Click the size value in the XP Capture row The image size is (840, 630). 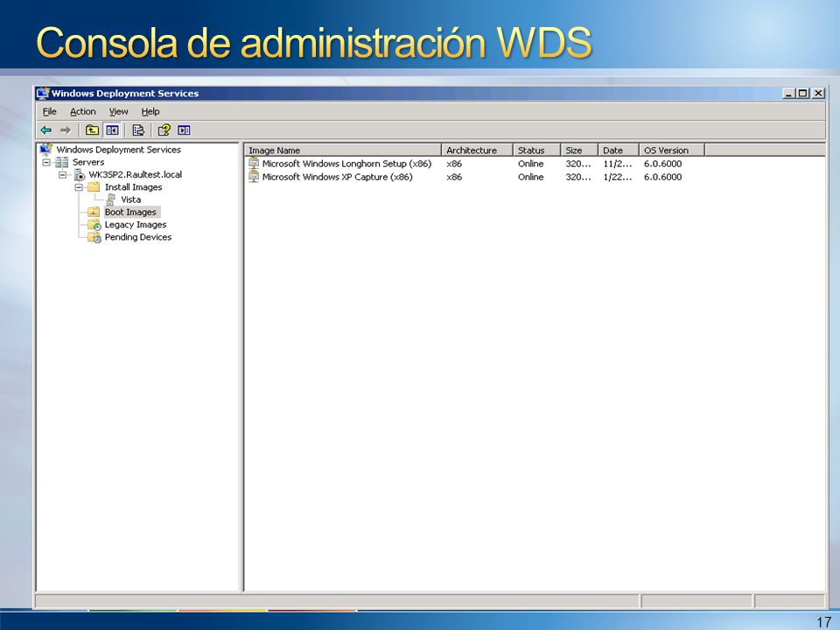578,177
